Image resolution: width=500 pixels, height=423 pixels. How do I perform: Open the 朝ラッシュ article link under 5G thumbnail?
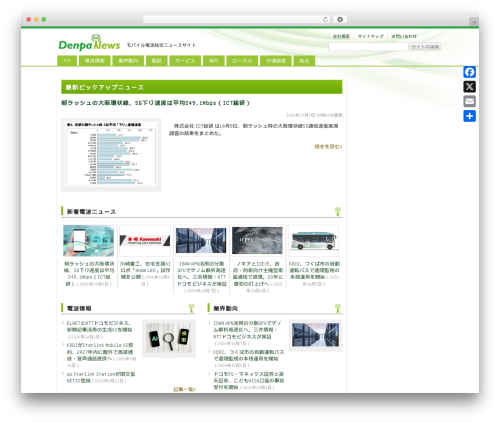click(89, 274)
